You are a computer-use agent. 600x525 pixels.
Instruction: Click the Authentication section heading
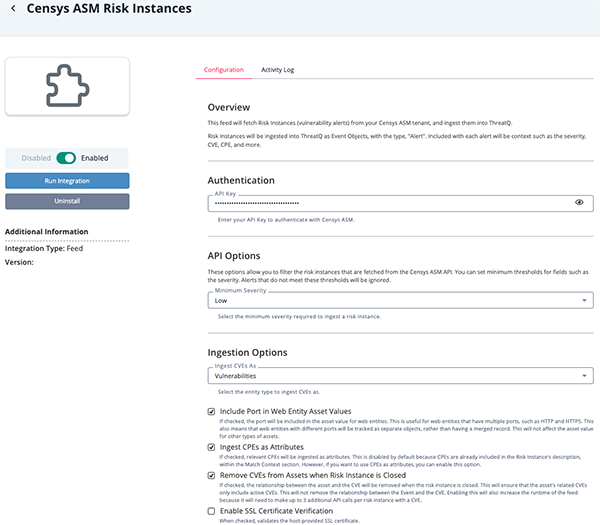tap(241, 180)
